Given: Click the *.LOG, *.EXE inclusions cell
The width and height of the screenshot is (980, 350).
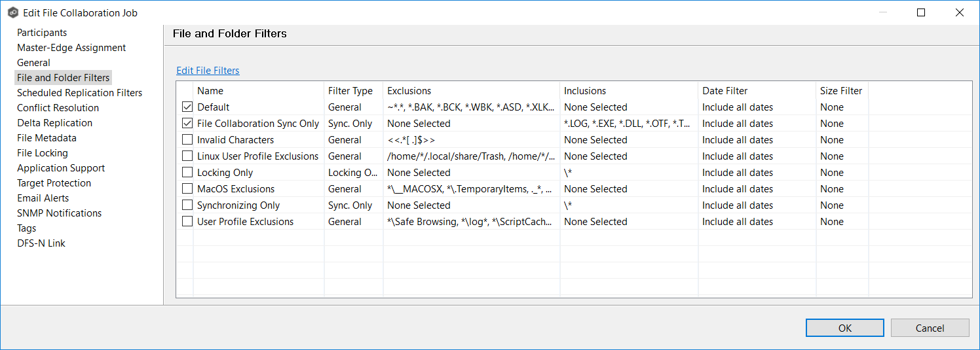Looking at the screenshot, I should (628, 123).
